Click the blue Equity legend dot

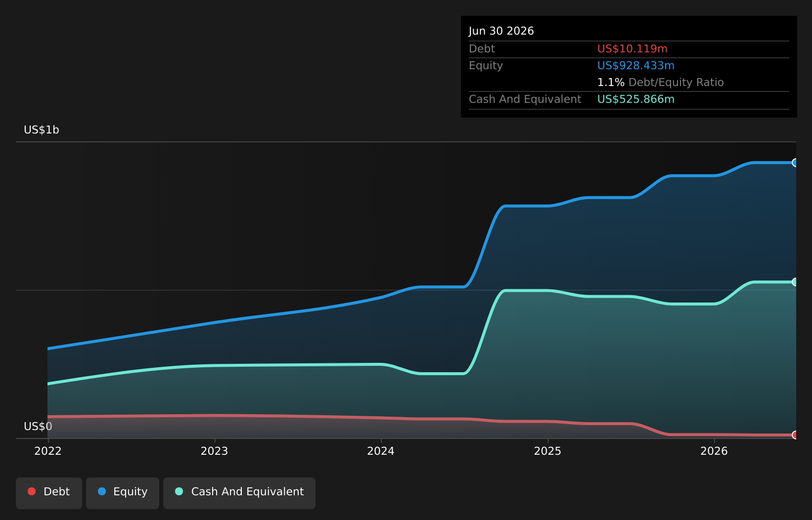pyautogui.click(x=102, y=491)
